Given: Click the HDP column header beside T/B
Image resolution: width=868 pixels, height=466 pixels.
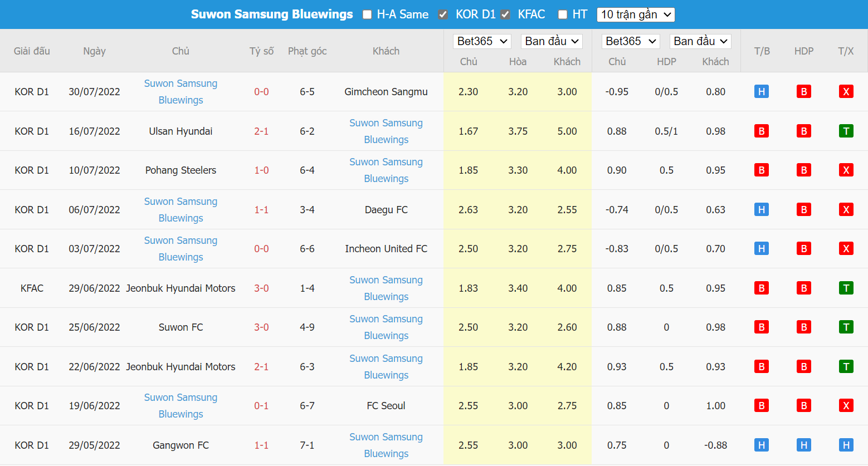Looking at the screenshot, I should pyautogui.click(x=804, y=51).
